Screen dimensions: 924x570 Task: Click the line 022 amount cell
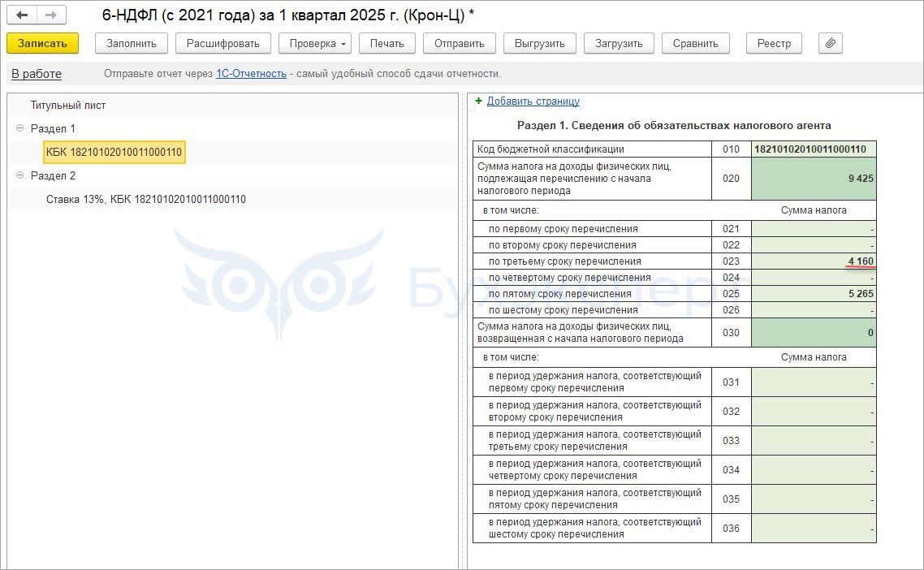pyautogui.click(x=814, y=245)
